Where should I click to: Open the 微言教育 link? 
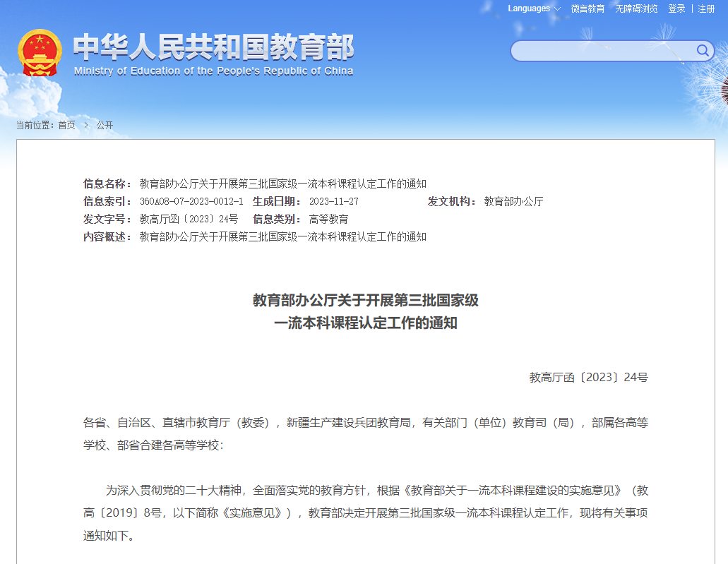[x=587, y=8]
